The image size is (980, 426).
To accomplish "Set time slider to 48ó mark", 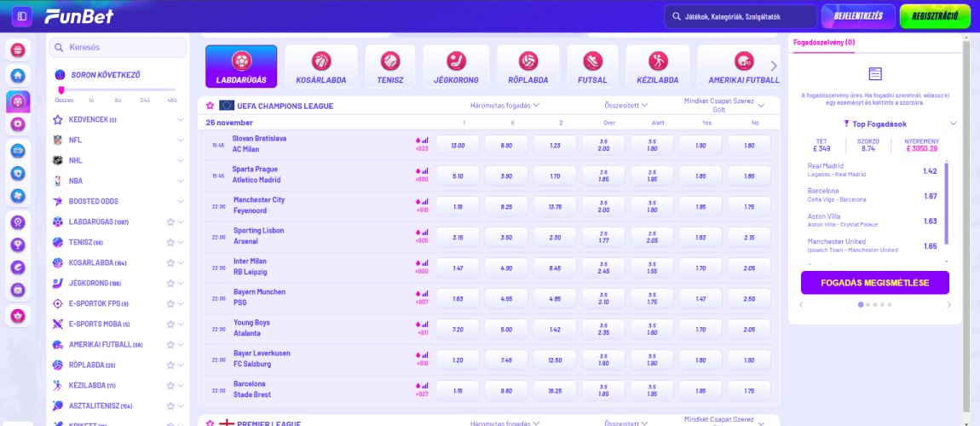I will coord(172,100).
